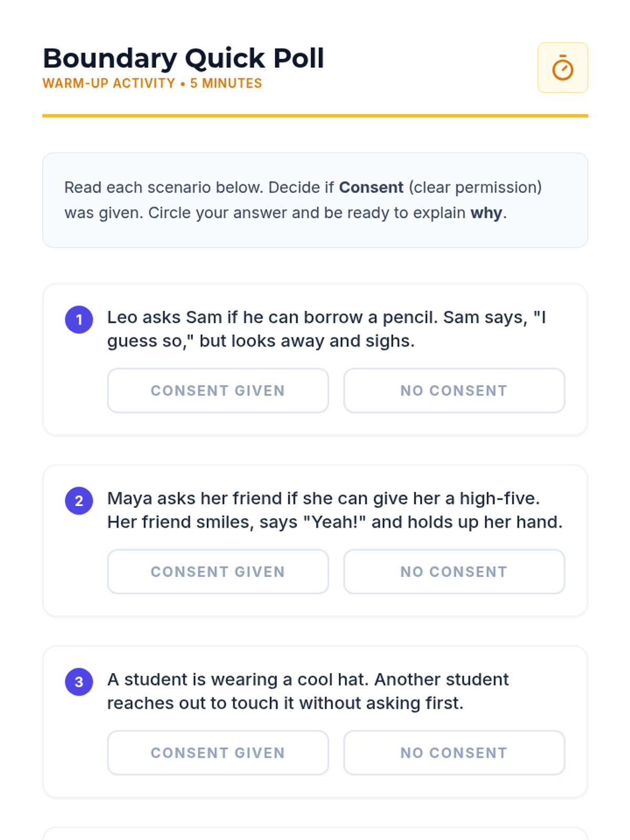Screen dimensions: 630x840
Task: Click the yellow divider line under the header
Action: point(315,115)
